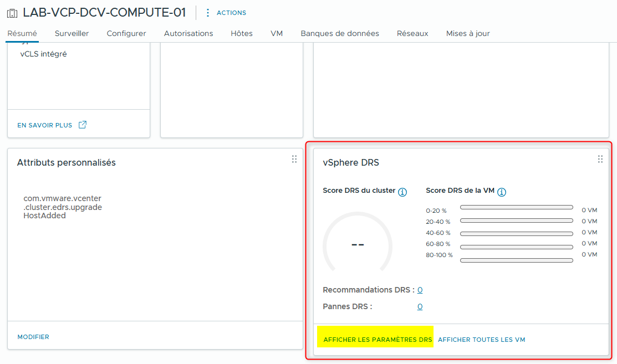This screenshot has width=617, height=364.
Task: Switch to the Banques de données tab
Action: [339, 33]
